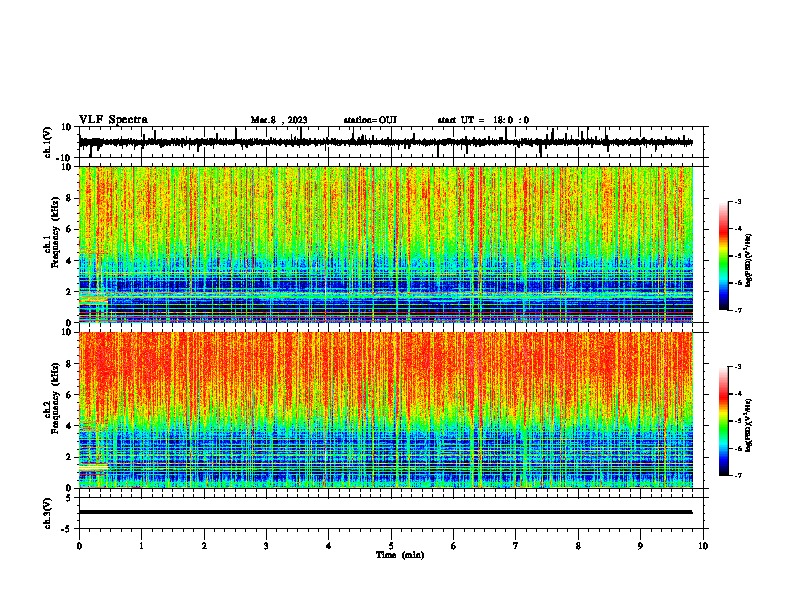The image size is (792, 612).
Task: Click the time axis tick label "9"
Action: [640, 546]
